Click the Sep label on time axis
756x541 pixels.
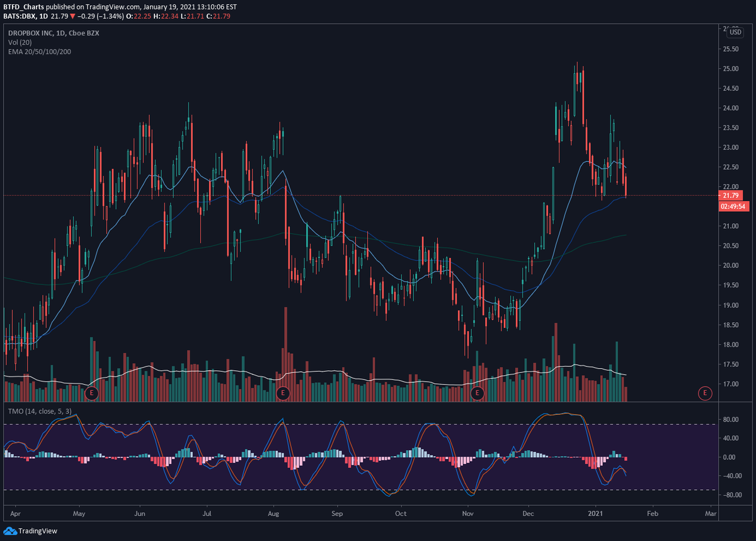click(x=338, y=515)
